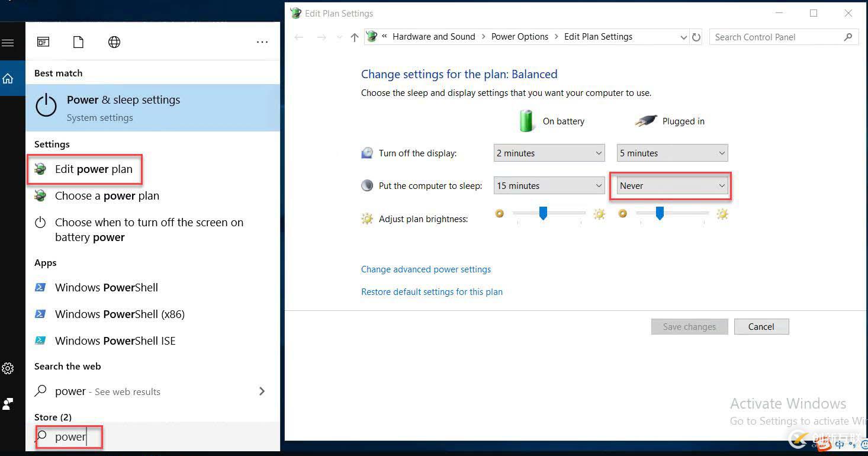
Task: Open sleep dropdown showing 15 minutes
Action: [549, 186]
